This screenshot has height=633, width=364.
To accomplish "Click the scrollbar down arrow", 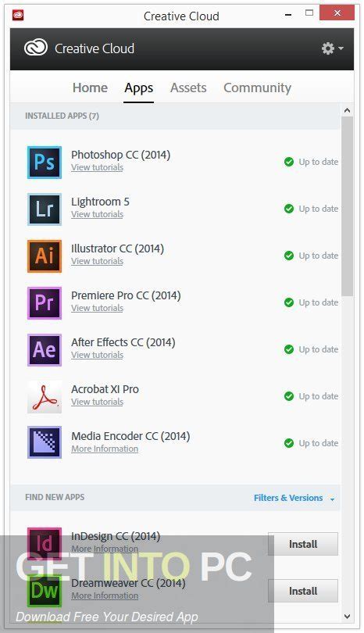I will pyautogui.click(x=347, y=617).
